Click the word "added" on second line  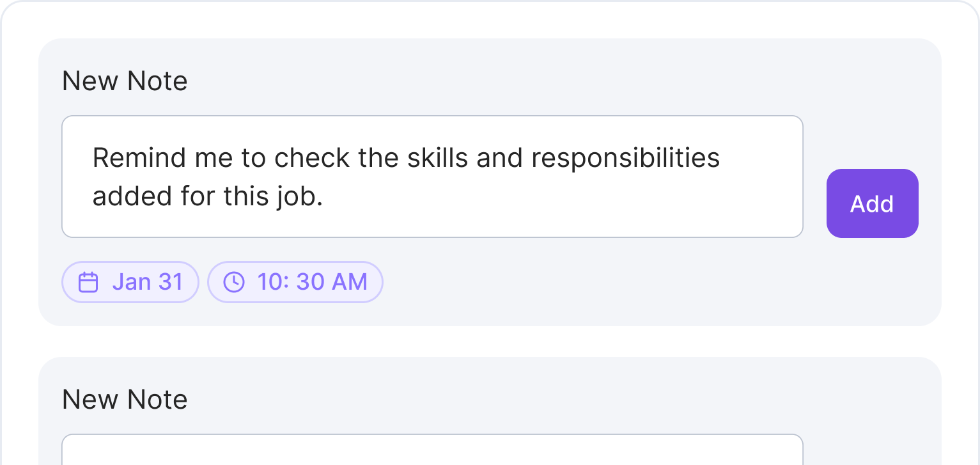[x=133, y=197]
